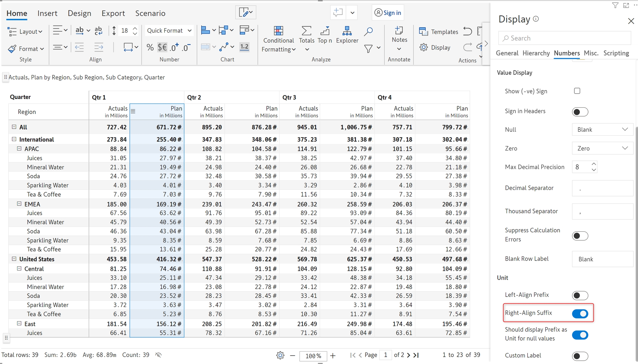Switch to the Hierarchy tab
This screenshot has height=364, width=638.
pyautogui.click(x=536, y=53)
